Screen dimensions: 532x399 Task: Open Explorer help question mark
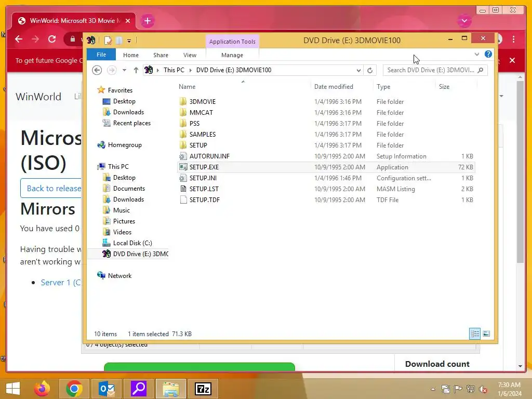pos(488,54)
